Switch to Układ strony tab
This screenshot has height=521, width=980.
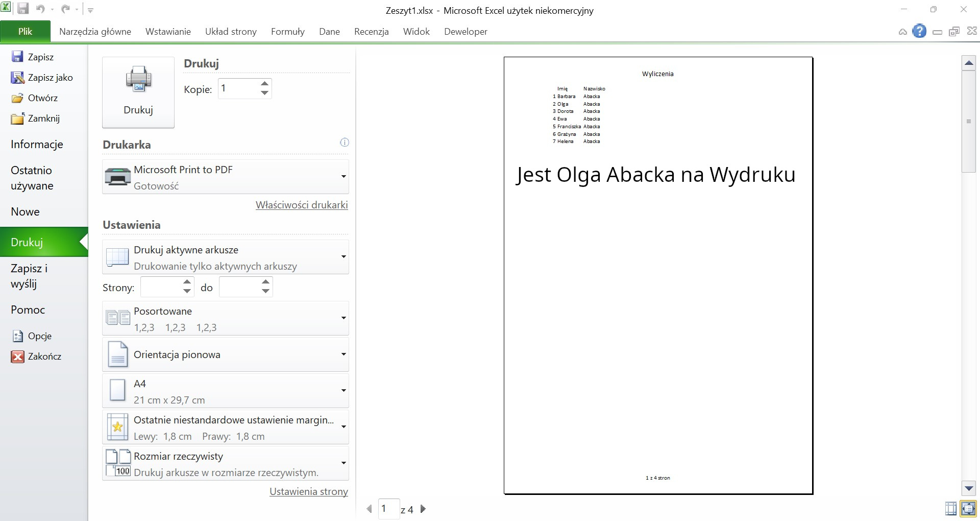pyautogui.click(x=231, y=32)
